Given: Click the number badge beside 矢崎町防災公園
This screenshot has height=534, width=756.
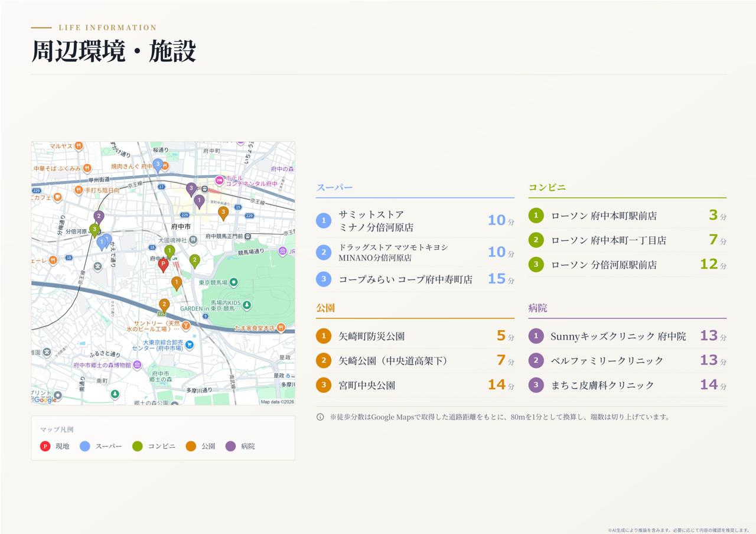Looking at the screenshot, I should point(324,336).
